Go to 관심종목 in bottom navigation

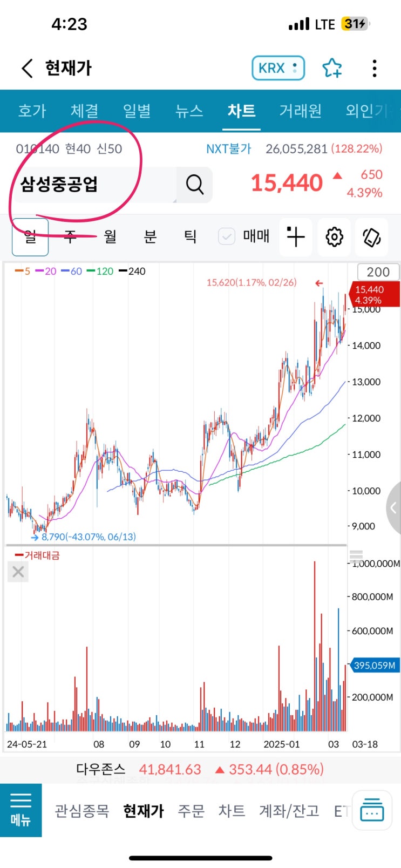82,811
